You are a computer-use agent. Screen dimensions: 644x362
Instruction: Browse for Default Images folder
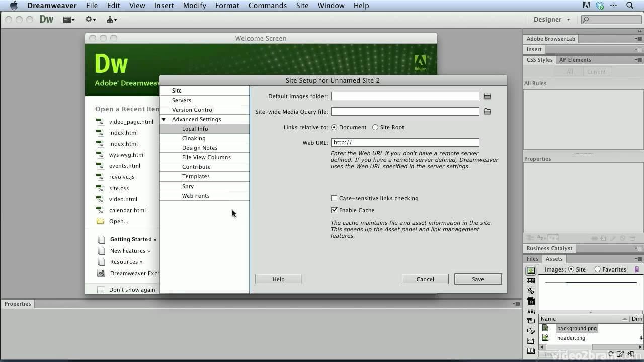(x=487, y=96)
